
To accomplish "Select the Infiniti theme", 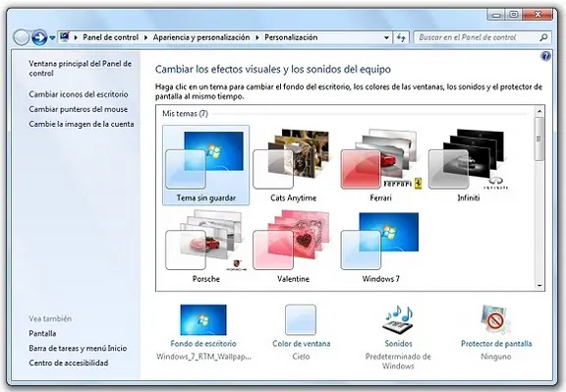I will pos(468,165).
